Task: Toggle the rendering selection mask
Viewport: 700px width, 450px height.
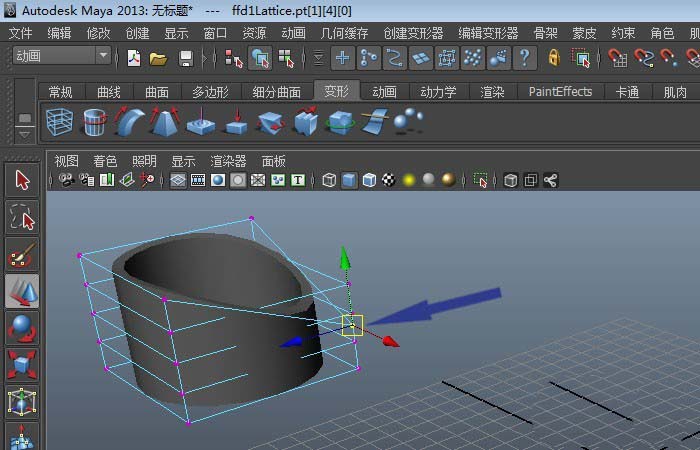Action: (499, 58)
